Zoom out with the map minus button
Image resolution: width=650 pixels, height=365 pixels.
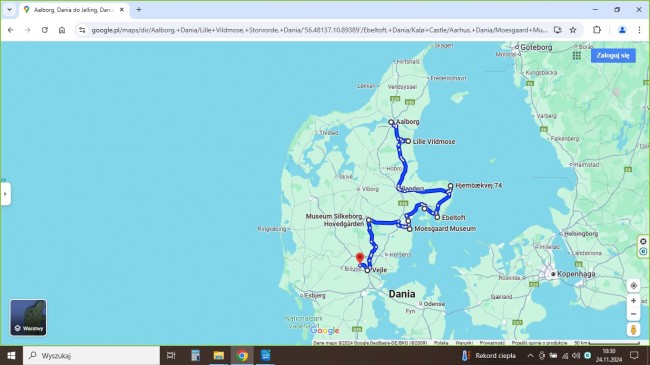click(x=633, y=314)
